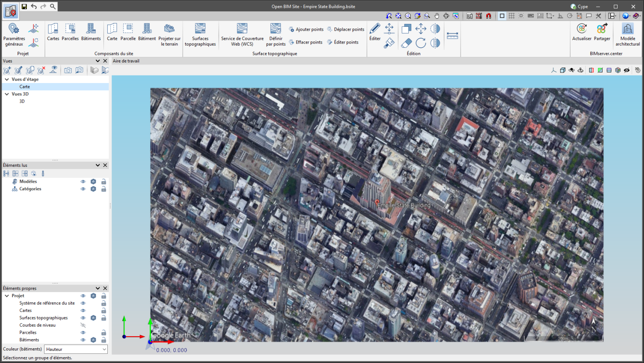
Task: Select the Carte view item
Action: click(x=24, y=87)
